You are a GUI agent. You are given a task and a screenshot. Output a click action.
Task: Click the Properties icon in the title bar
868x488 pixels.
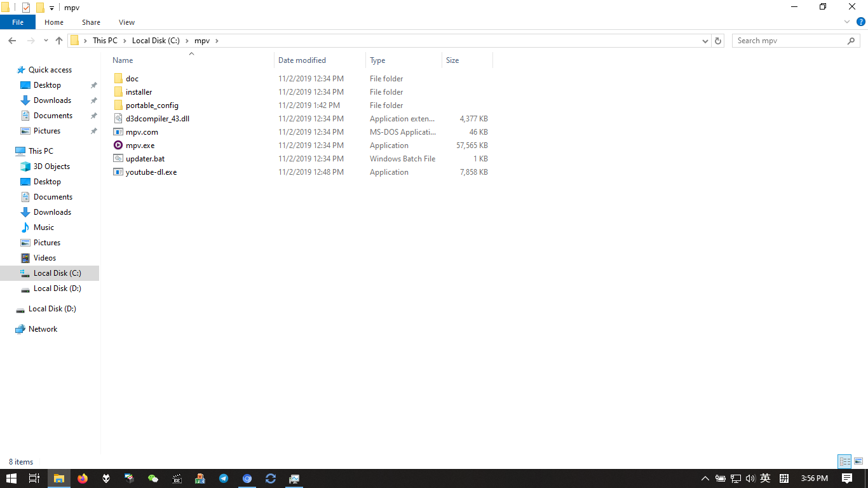[26, 8]
